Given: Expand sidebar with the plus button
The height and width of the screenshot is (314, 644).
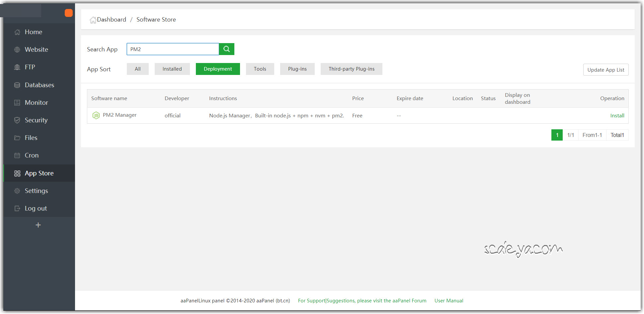Looking at the screenshot, I should pos(38,225).
